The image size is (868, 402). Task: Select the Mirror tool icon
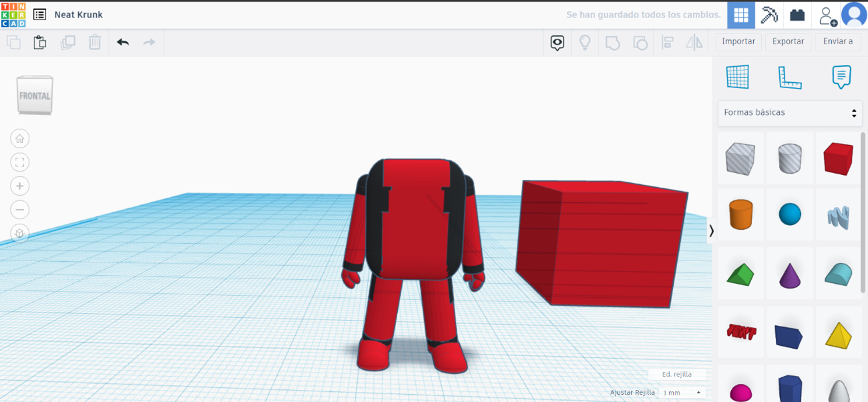pos(694,41)
